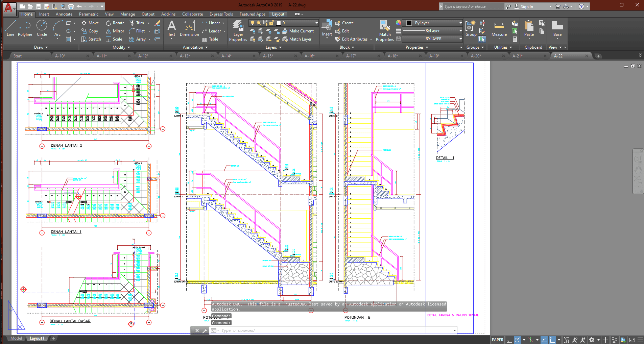
Task: Pick the Erase tool icon
Action: [x=157, y=23]
